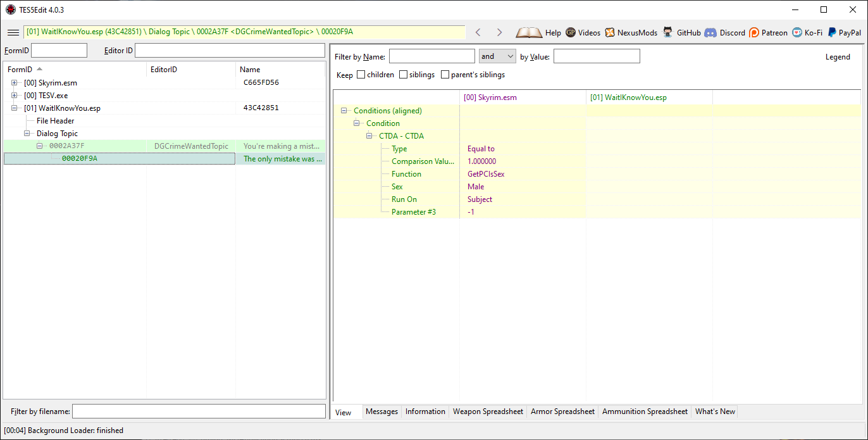Image resolution: width=868 pixels, height=440 pixels.
Task: Sort by the FormID column header
Action: click(x=75, y=70)
